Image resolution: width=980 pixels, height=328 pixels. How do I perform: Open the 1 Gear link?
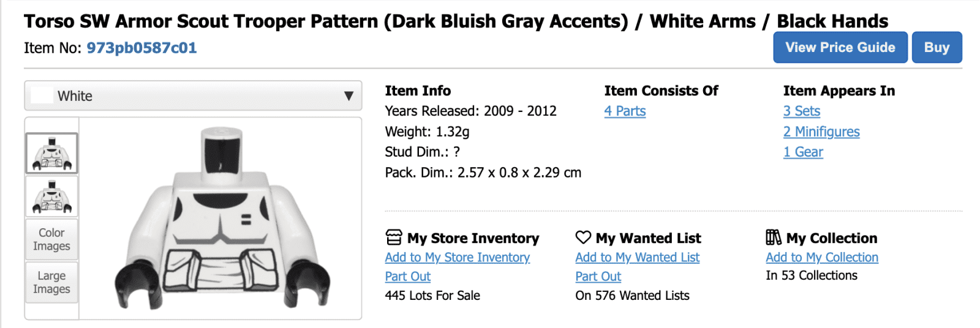pos(803,152)
